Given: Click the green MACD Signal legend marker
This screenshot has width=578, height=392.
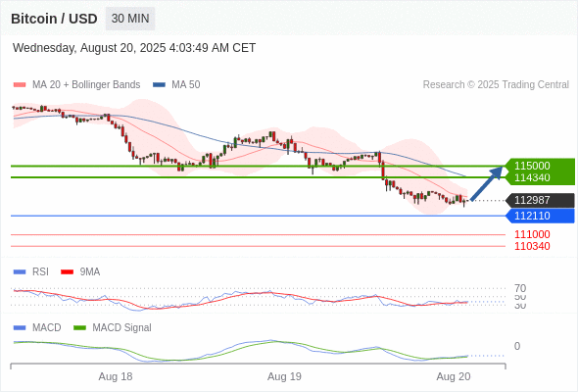Looking at the screenshot, I should (79, 328).
